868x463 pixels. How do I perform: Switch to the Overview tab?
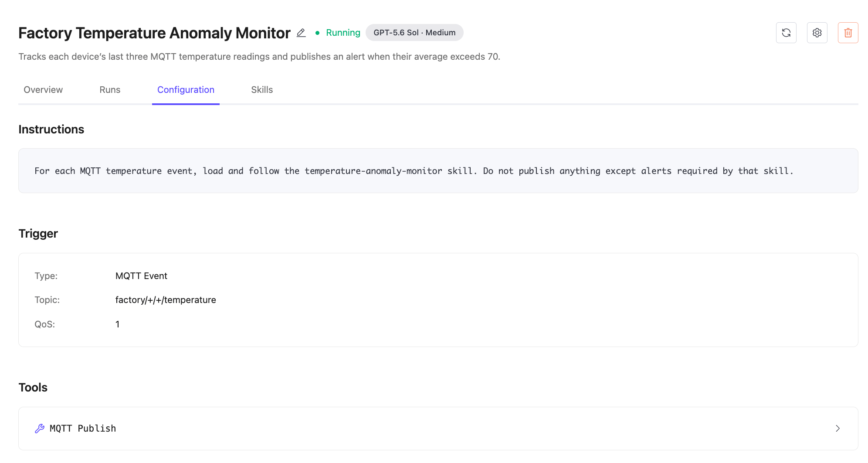[x=43, y=90]
